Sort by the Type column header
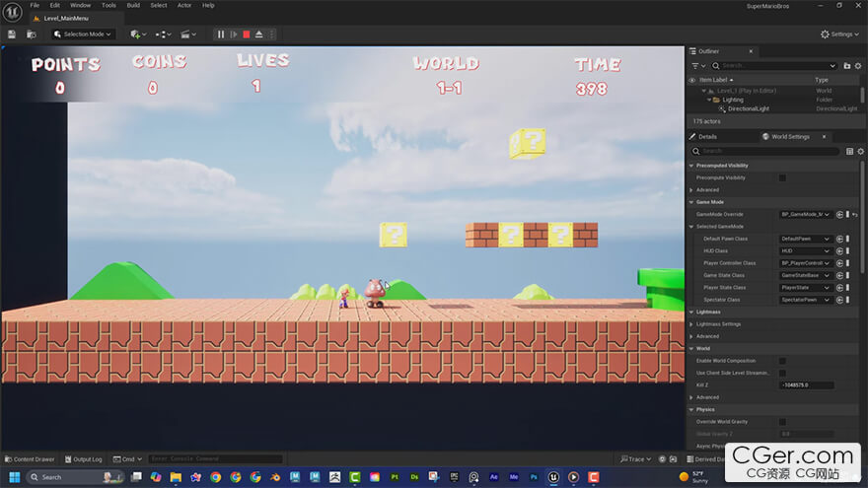The height and width of the screenshot is (488, 868). coord(821,80)
